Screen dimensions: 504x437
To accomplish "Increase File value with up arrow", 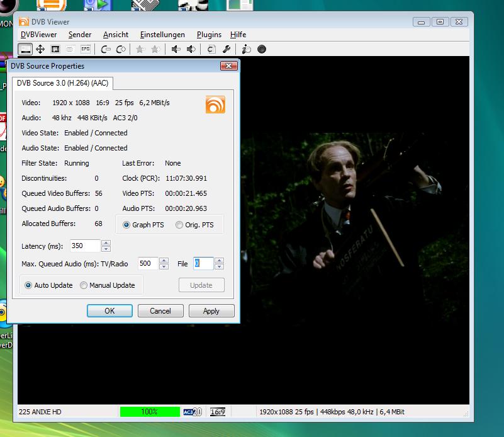I will pos(219,261).
